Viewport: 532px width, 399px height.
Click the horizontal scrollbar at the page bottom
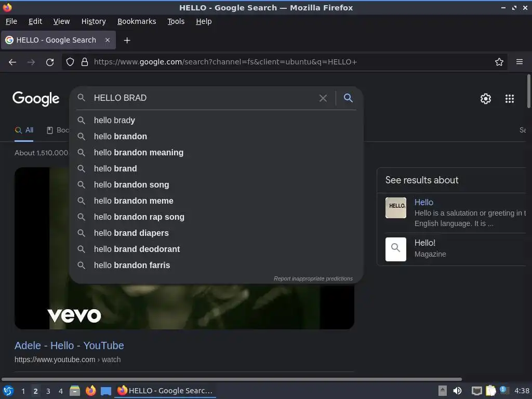[x=231, y=379]
